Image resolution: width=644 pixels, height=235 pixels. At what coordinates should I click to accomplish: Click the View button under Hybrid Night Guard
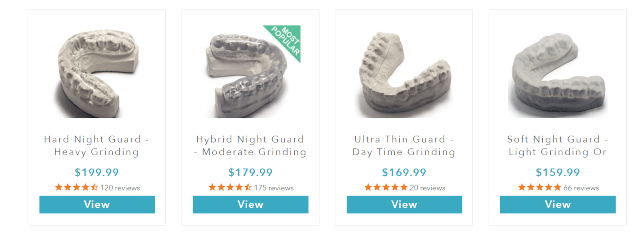tap(251, 204)
